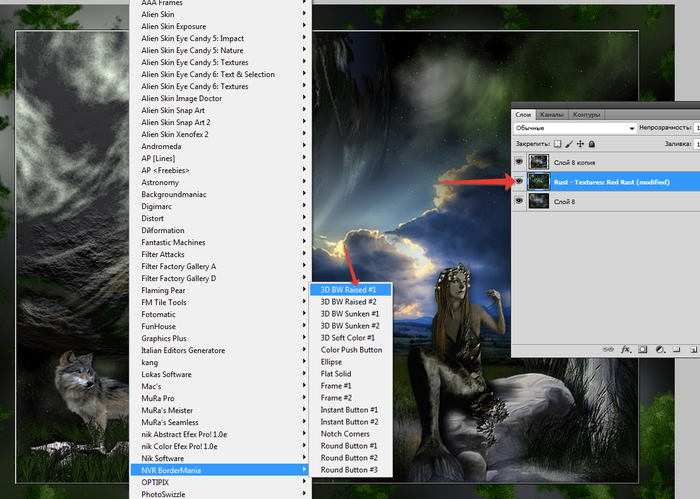The width and height of the screenshot is (700, 499).
Task: Choose 3D Soft Color #1 filter
Action: (x=350, y=338)
